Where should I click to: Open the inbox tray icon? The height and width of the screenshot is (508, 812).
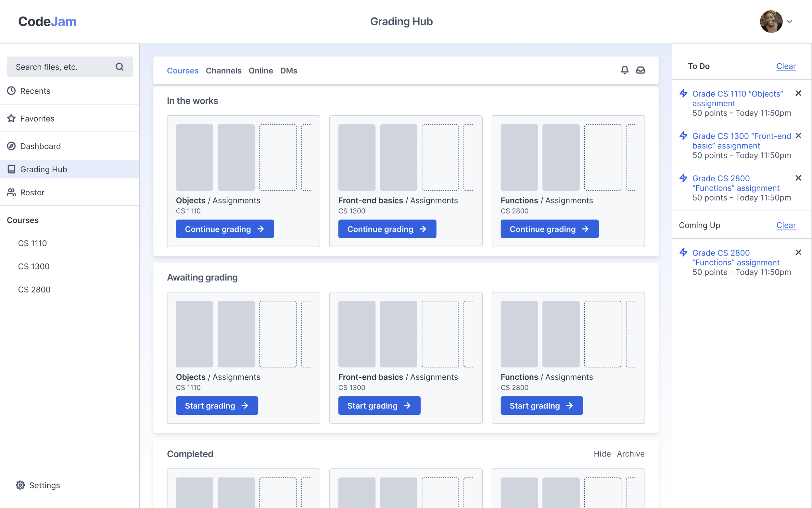(x=641, y=70)
